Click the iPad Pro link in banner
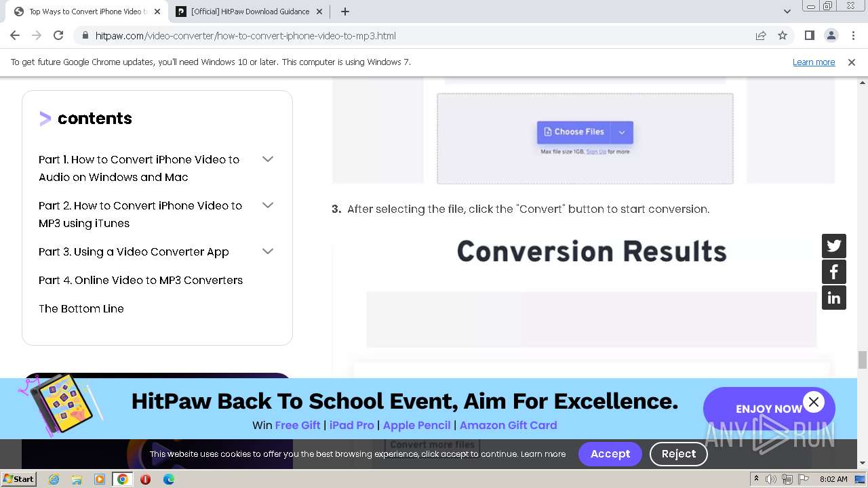The height and width of the screenshot is (488, 868). coord(351,425)
